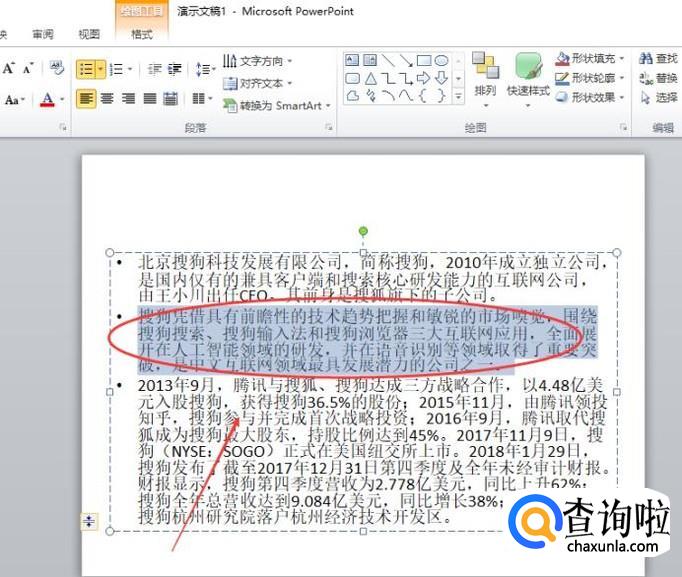Viewport: 682px width, 577px height.
Task: Open 形状效果 shape effects
Action: 590,97
